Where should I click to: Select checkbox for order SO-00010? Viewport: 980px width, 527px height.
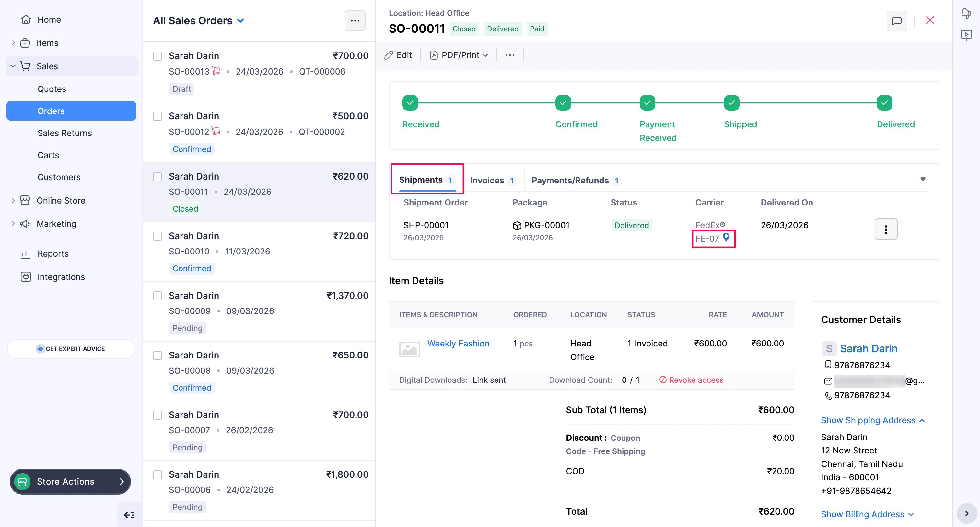pos(157,236)
